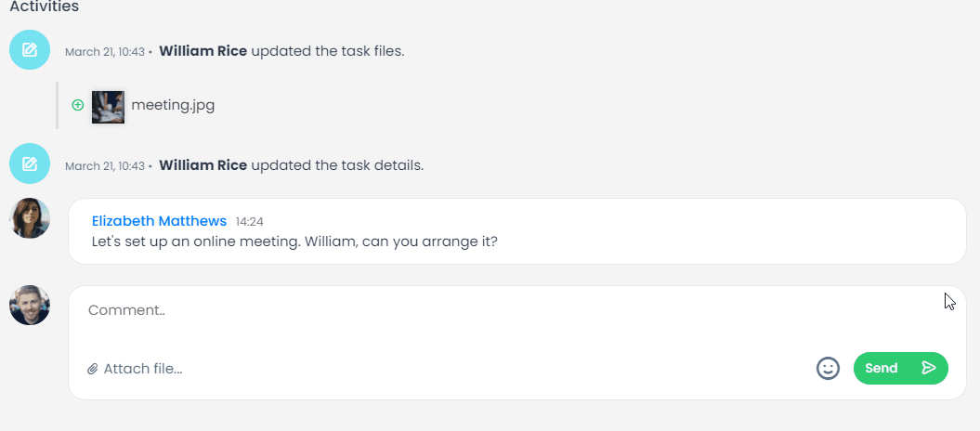Click Elizabeth's online meeting comment text

[294, 242]
